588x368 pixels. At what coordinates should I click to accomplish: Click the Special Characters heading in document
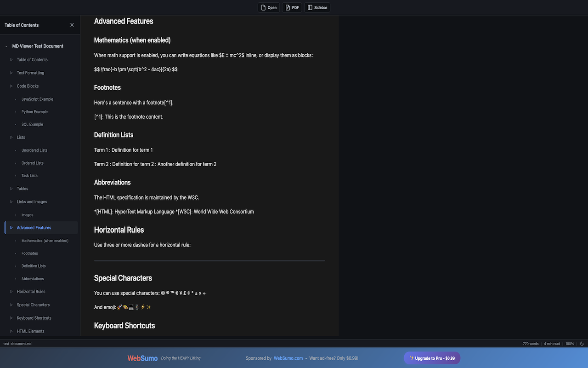(123, 278)
